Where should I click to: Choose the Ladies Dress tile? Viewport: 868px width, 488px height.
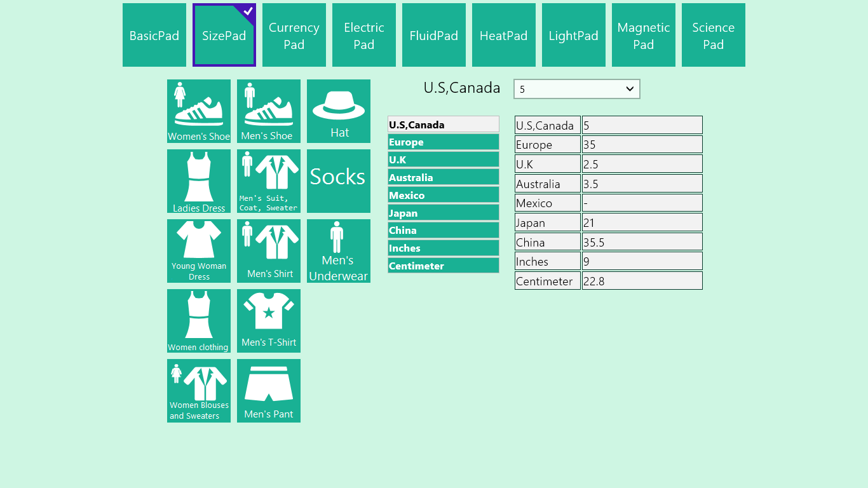pyautogui.click(x=199, y=181)
